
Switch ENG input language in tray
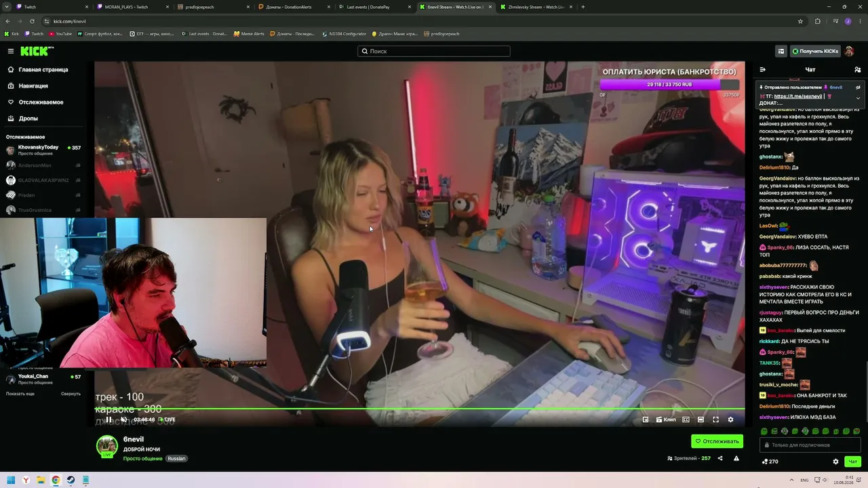click(805, 480)
